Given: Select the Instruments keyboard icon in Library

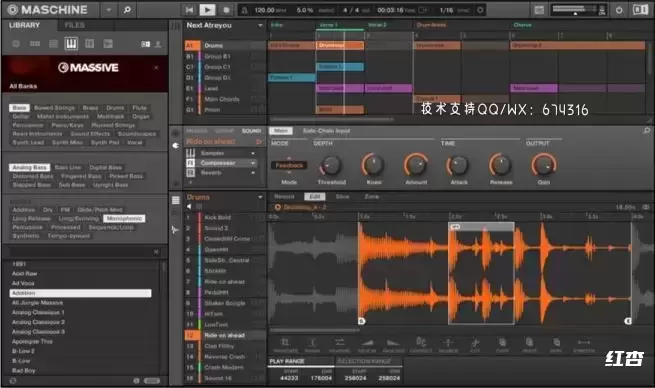Looking at the screenshot, I should click(71, 43).
